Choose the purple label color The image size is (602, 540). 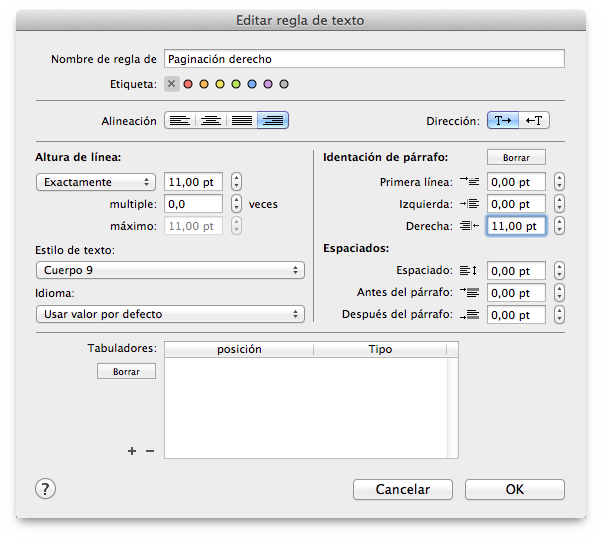[x=268, y=84]
